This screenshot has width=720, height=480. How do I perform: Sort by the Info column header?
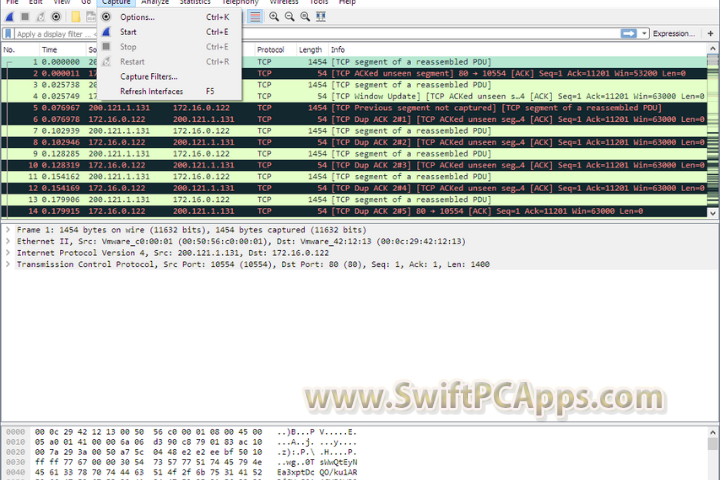(518, 50)
